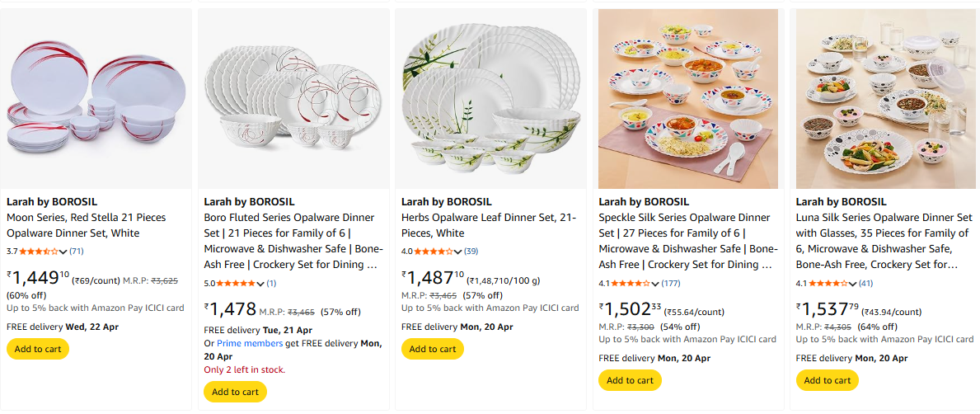The height and width of the screenshot is (414, 980).
Task: Open Herbs Opalware Leaf Dinner Set title
Action: (488, 225)
